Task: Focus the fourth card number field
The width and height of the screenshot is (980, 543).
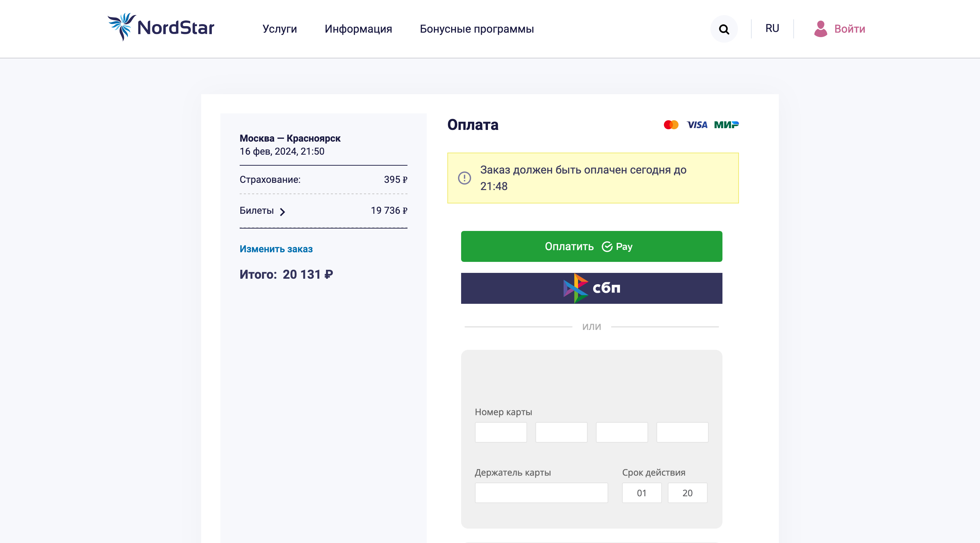Action: click(x=682, y=432)
